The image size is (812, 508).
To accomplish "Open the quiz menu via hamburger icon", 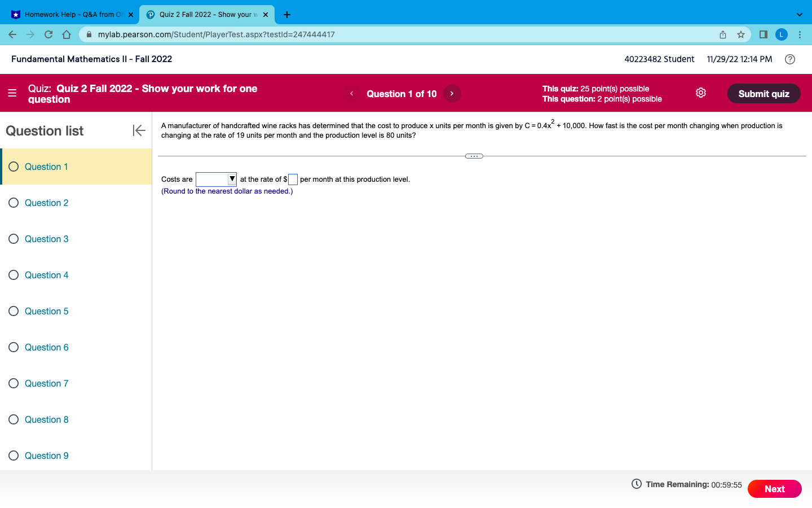I will coord(12,93).
